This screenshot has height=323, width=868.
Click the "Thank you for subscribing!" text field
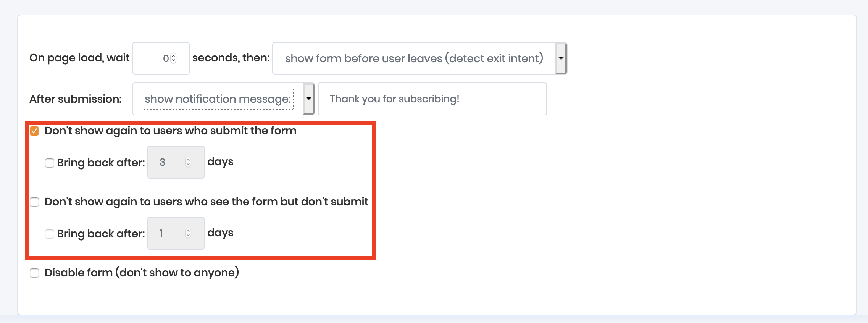432,99
